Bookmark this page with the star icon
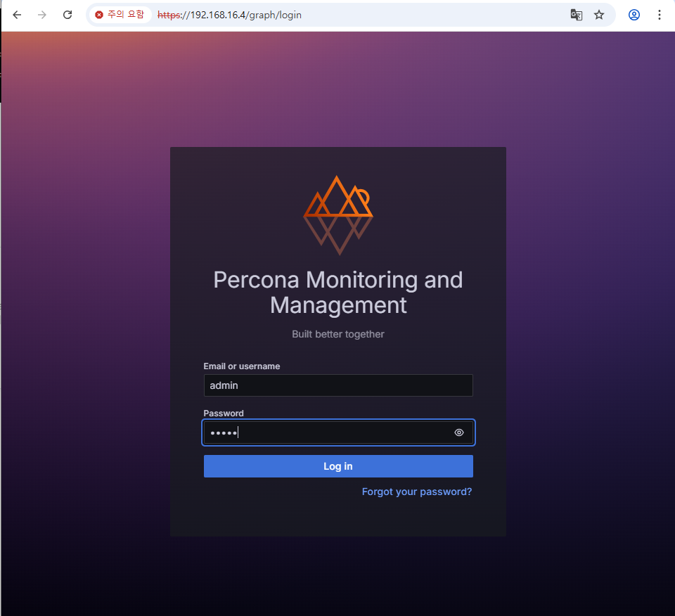 pyautogui.click(x=599, y=15)
